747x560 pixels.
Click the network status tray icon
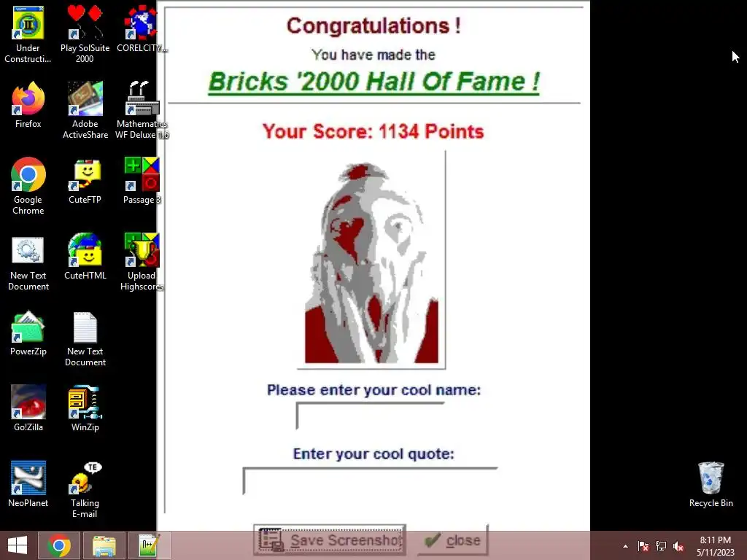click(661, 546)
